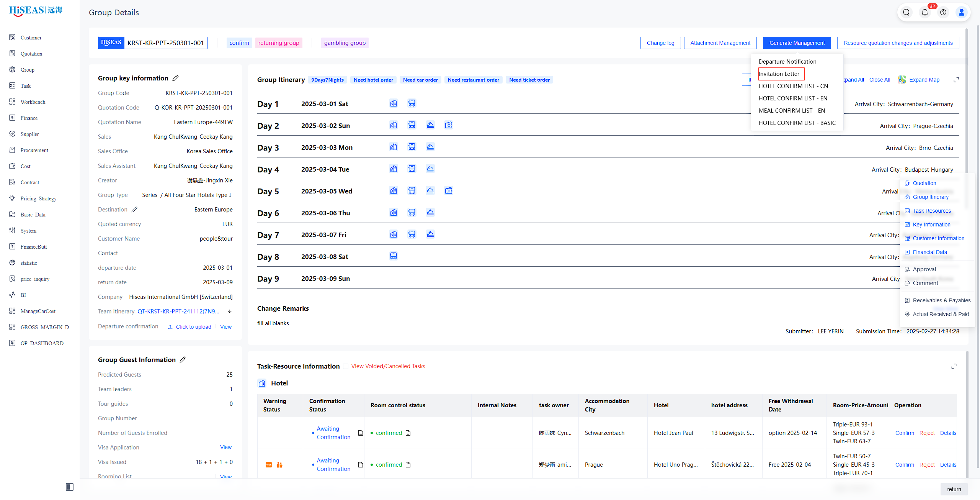Collapse sidebar with bottom panel icon
The width and height of the screenshot is (980, 500).
tap(70, 487)
